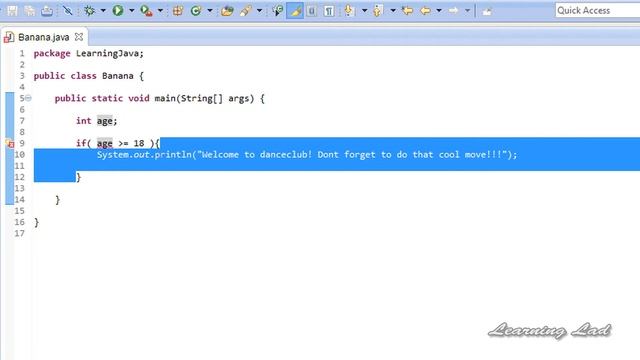Click the 'int' keyword on line 7
The height and width of the screenshot is (360, 640).
[x=84, y=121]
